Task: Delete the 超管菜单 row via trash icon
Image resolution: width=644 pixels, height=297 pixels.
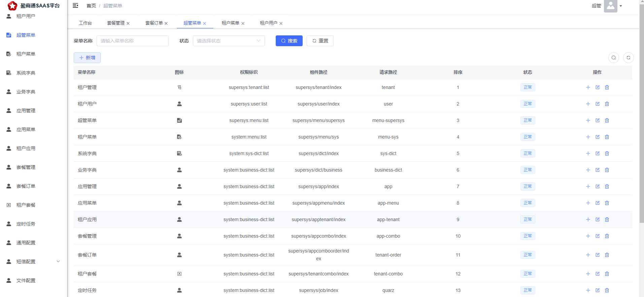Action: (x=607, y=120)
